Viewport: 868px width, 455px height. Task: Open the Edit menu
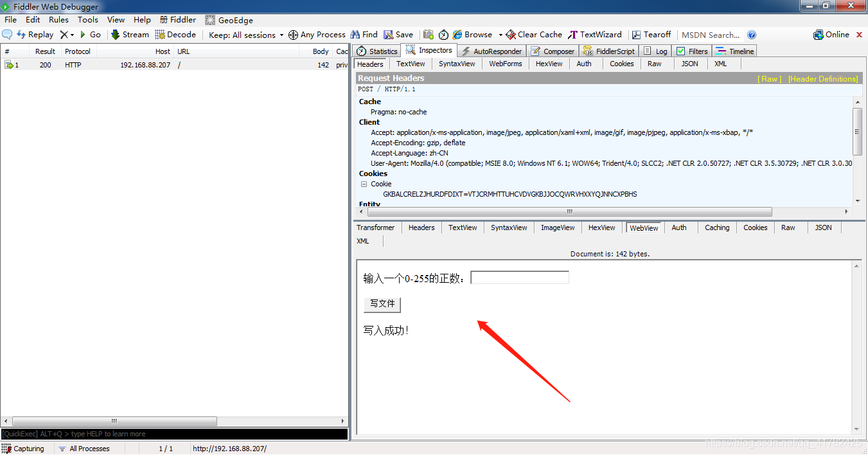33,20
